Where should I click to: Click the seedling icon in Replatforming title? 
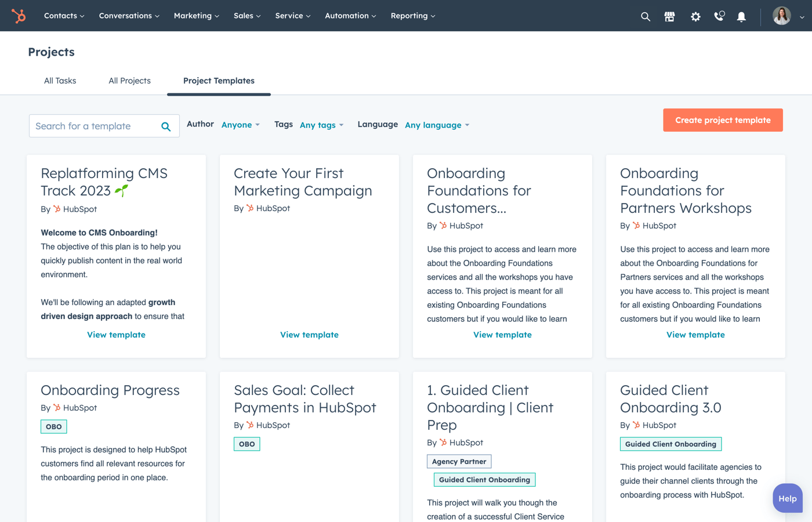(x=121, y=190)
